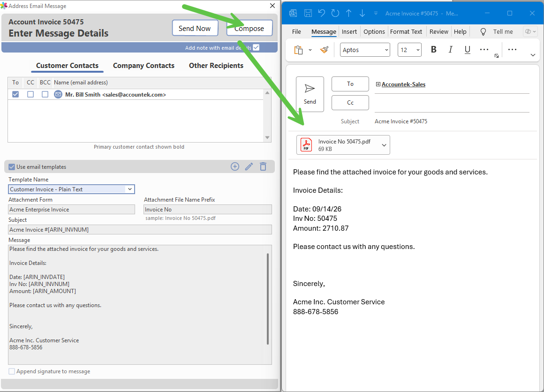Click the Accountek-Sales recipient link
The image size is (544, 392).
click(x=403, y=84)
